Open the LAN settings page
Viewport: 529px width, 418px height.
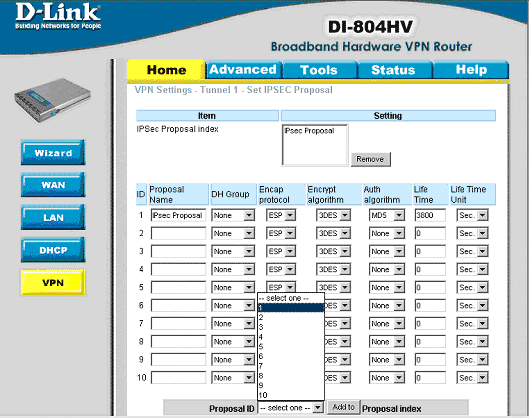53,218
